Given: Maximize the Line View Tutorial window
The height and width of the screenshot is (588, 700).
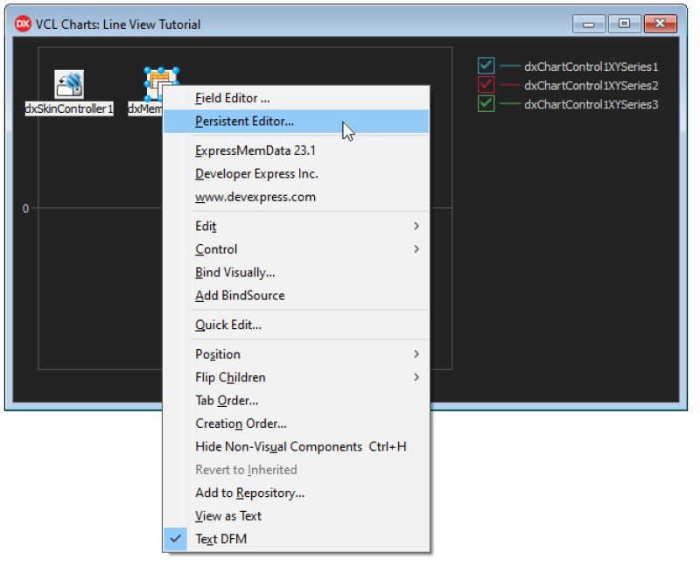Looking at the screenshot, I should click(x=625, y=24).
